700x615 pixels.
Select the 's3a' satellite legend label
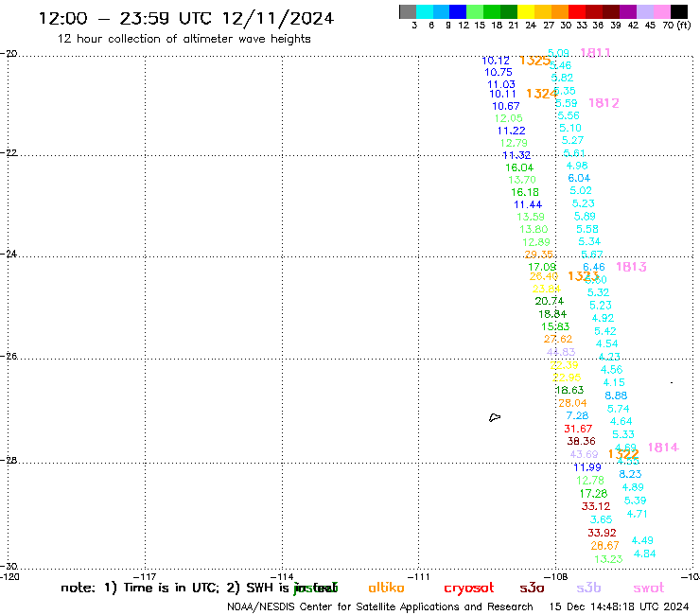coord(532,589)
